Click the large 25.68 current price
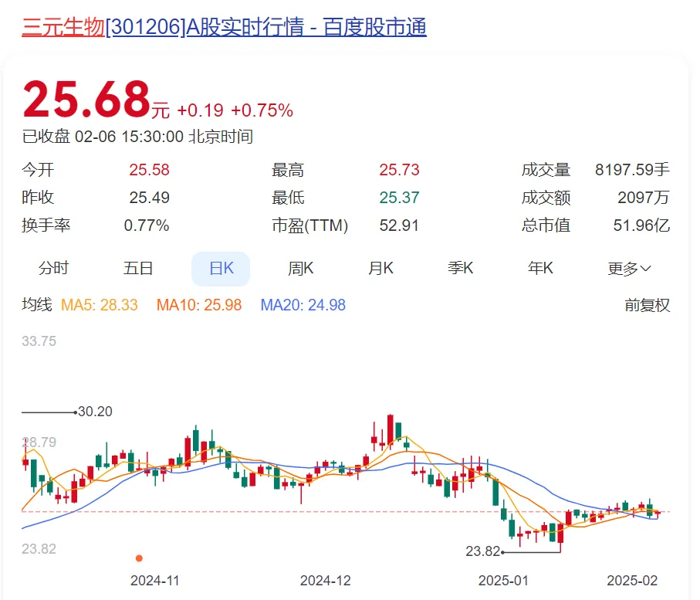This screenshot has width=700, height=600. tap(86, 100)
